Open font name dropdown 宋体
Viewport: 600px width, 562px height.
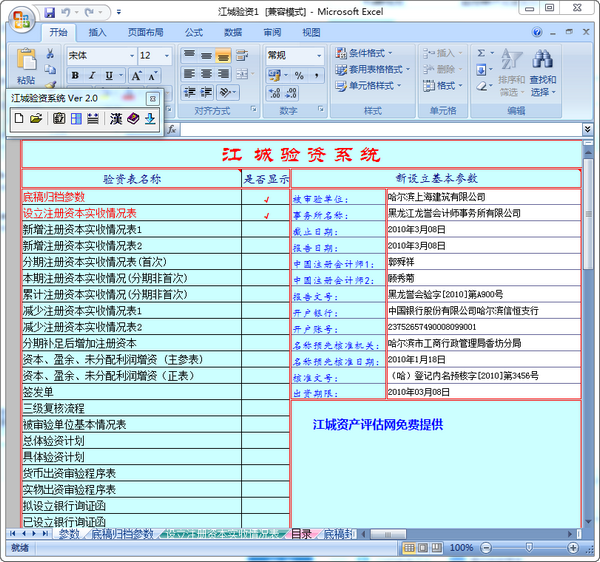click(132, 56)
